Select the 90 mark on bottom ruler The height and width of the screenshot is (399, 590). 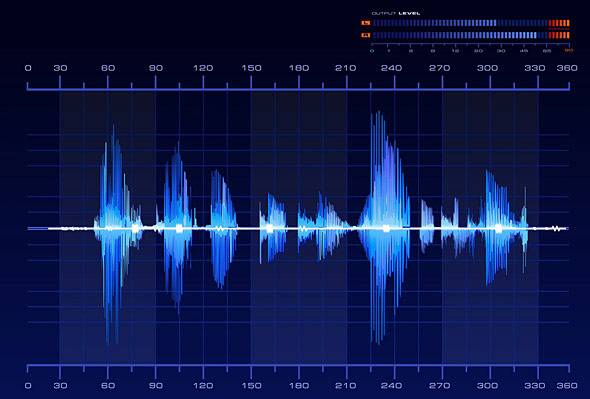pos(156,385)
